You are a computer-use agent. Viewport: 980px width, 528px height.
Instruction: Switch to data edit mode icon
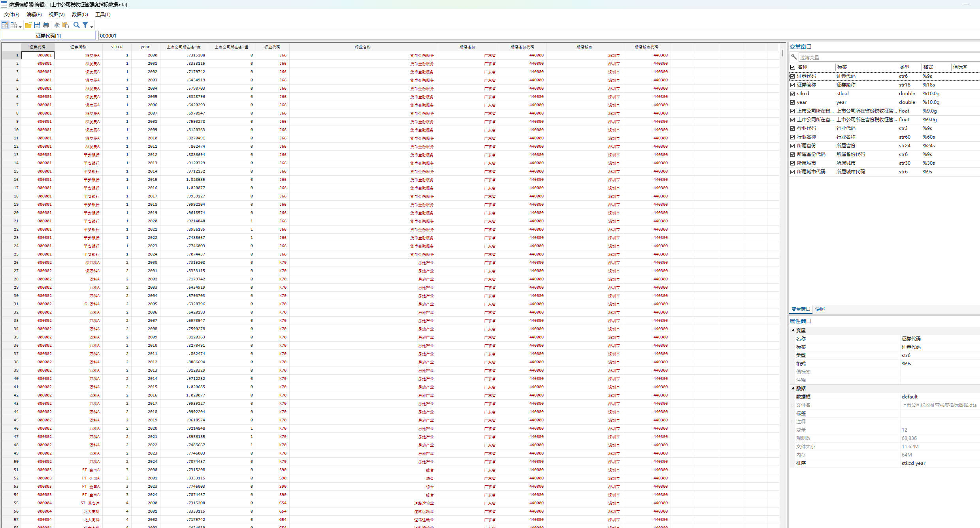pyautogui.click(x=5, y=25)
